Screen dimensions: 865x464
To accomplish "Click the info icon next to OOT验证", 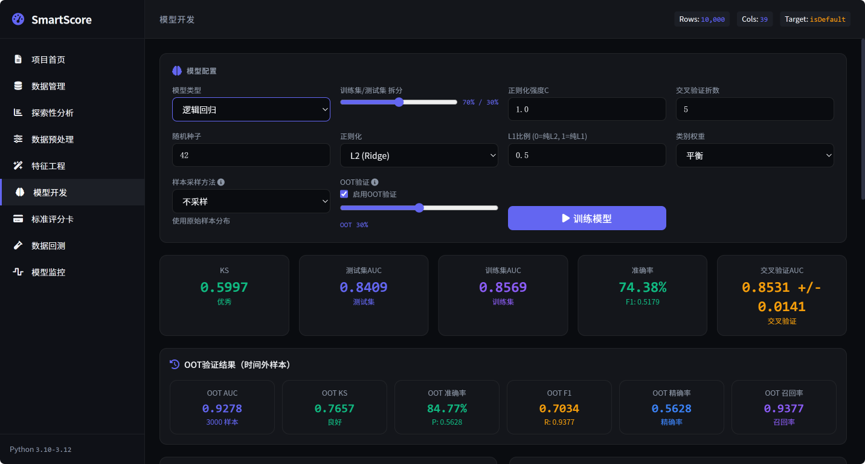I will [375, 182].
